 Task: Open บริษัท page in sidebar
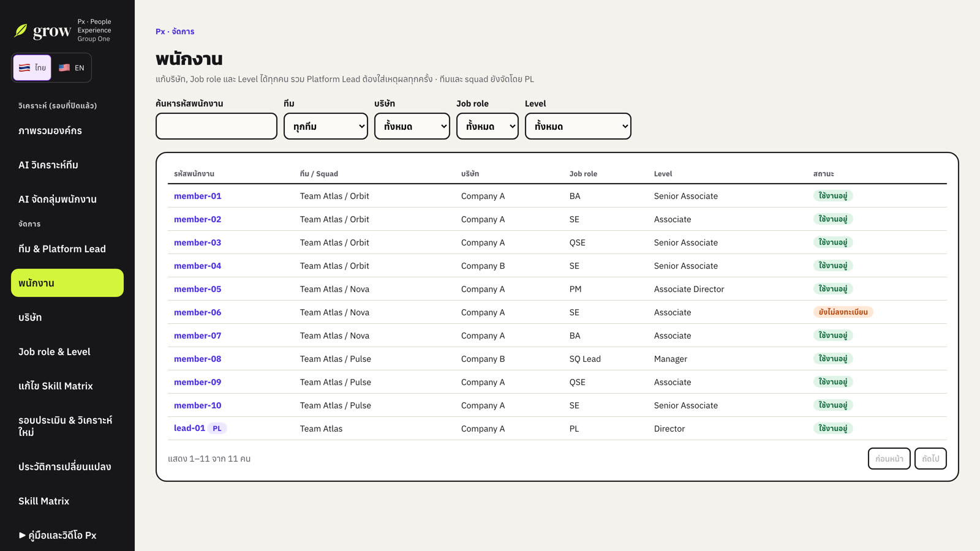(67, 317)
